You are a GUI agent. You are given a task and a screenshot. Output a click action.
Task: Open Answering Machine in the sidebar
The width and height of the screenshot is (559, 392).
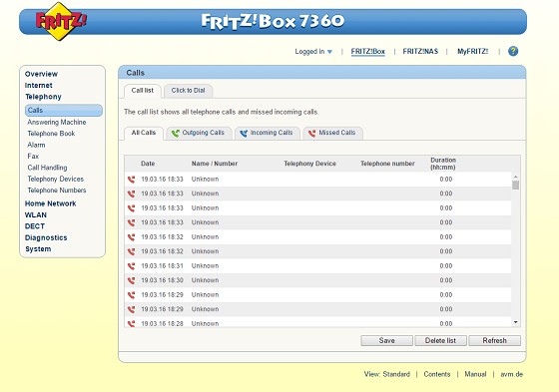click(x=57, y=123)
